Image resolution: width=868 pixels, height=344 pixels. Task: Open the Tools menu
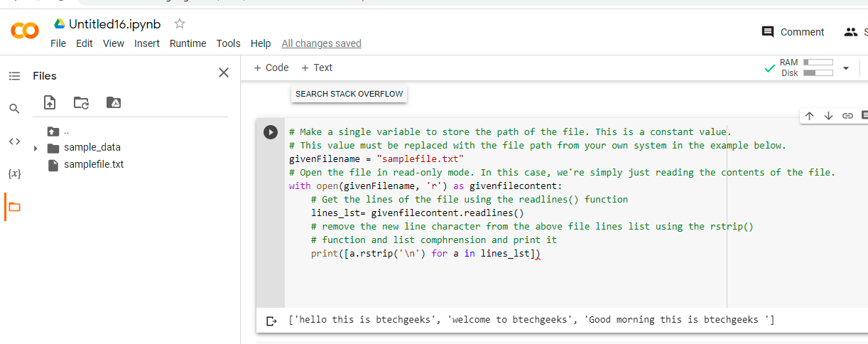(229, 43)
